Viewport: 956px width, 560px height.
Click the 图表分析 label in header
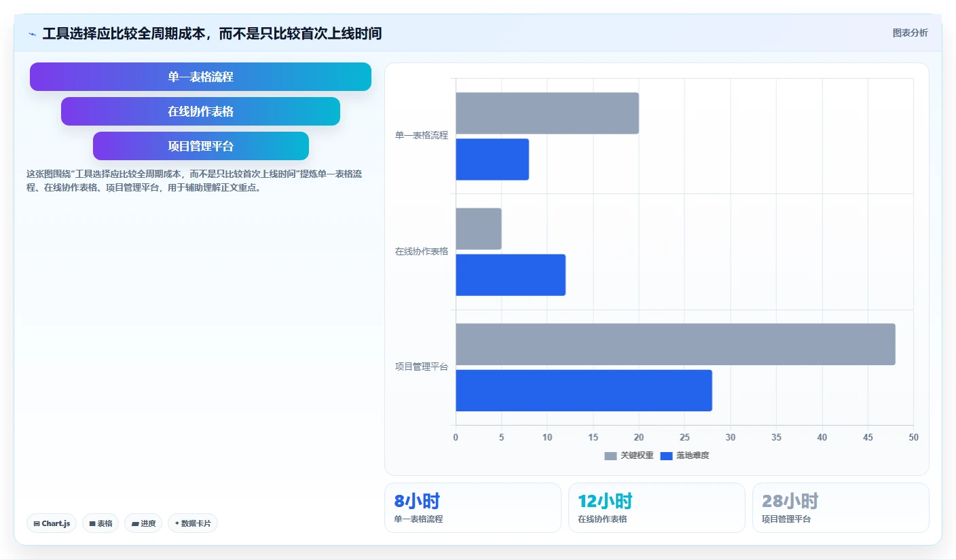click(910, 33)
